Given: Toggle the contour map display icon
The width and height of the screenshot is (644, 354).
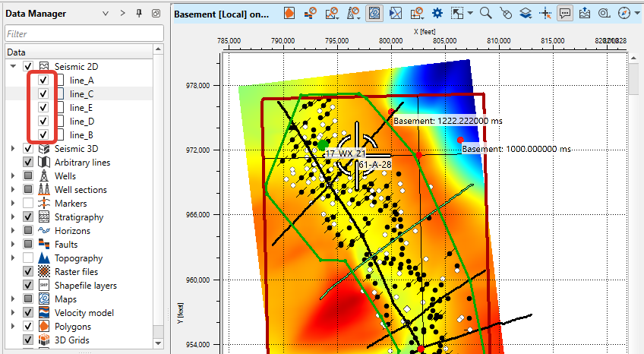Looking at the screenshot, I should tap(374, 14).
